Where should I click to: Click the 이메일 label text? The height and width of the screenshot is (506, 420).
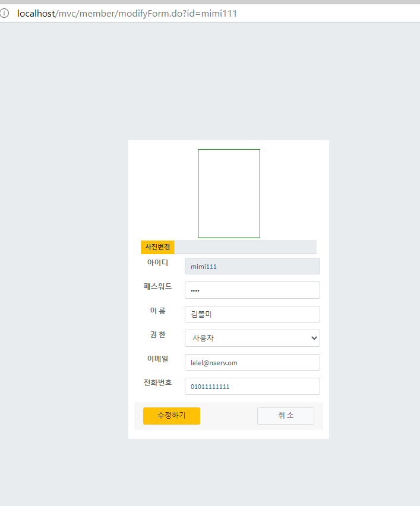click(158, 359)
